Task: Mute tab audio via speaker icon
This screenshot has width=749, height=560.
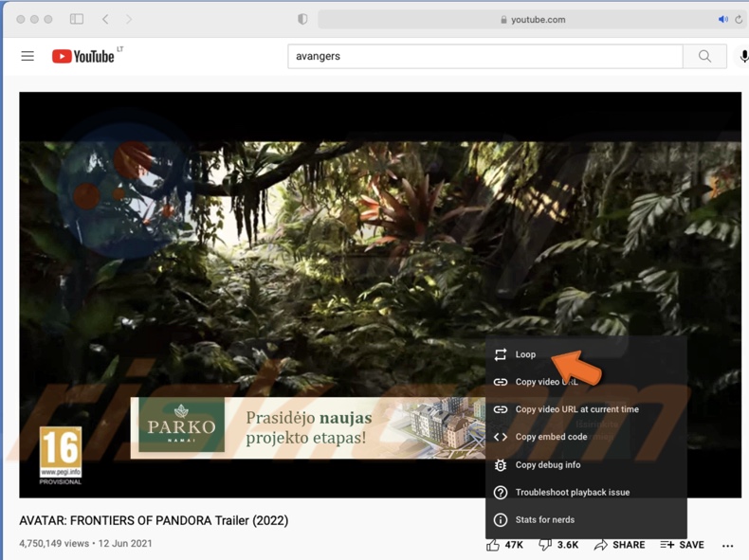Action: 723,20
